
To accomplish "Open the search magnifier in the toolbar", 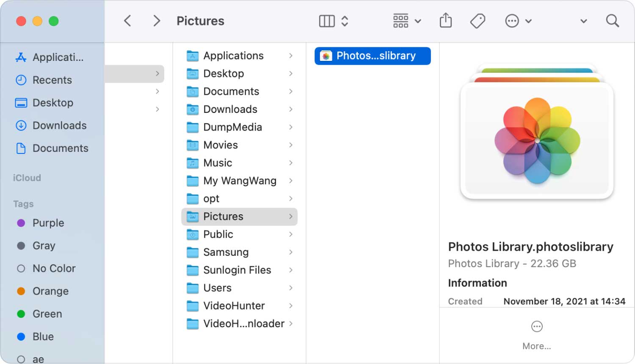I will [612, 21].
